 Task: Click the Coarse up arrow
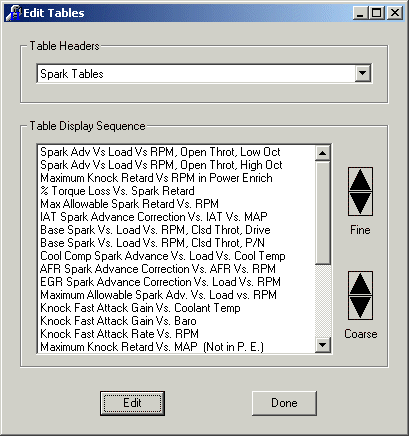coord(360,283)
